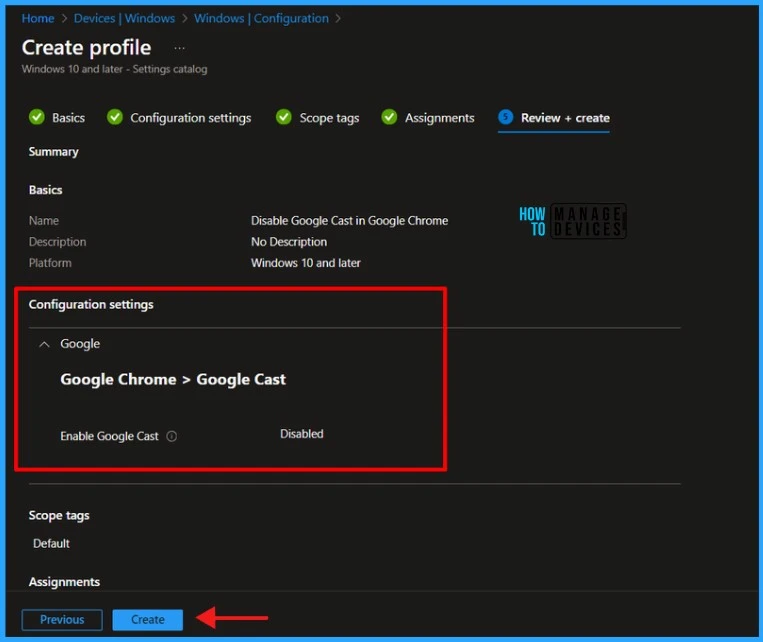Select the profile name 'Disable Google Cast in Google Chrome'
Viewport: 763px width, 642px height.
tap(349, 220)
